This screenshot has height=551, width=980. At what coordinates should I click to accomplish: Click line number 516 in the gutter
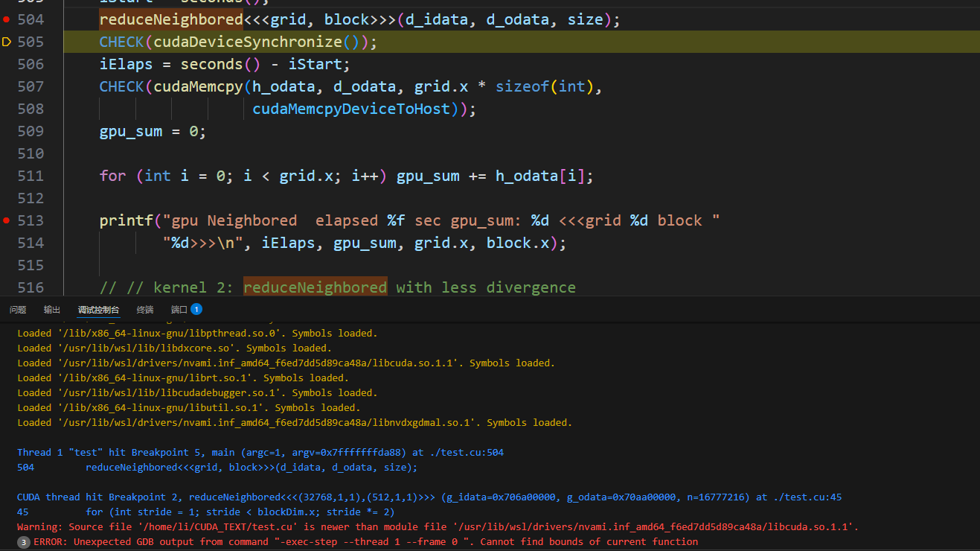click(x=31, y=287)
